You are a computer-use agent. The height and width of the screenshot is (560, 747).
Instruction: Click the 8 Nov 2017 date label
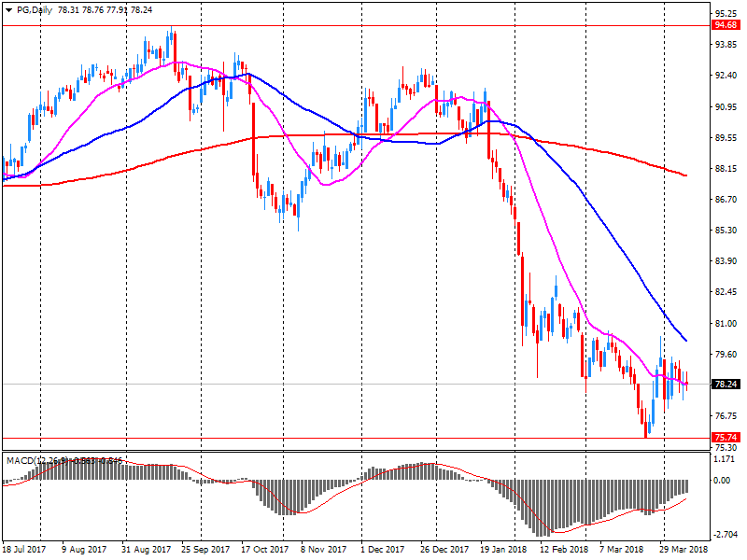(x=323, y=549)
